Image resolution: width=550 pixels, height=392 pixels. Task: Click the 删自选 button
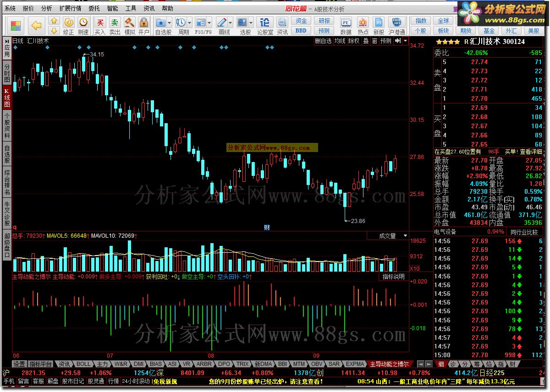(323, 41)
